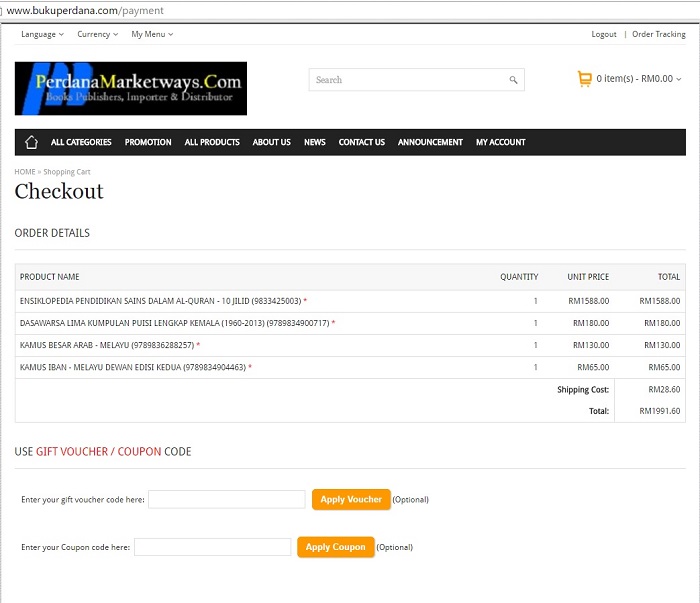Click the gift voucher code input field
700x603 pixels.
[227, 499]
